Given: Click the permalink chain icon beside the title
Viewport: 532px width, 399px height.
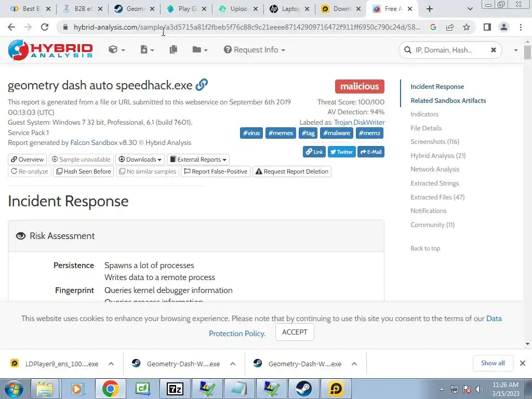Looking at the screenshot, I should click(202, 85).
